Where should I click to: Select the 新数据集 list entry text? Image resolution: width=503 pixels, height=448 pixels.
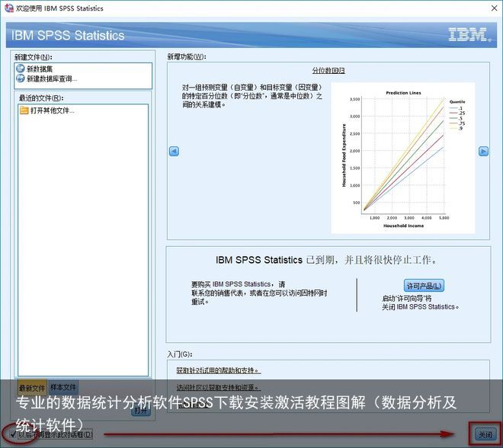40,69
